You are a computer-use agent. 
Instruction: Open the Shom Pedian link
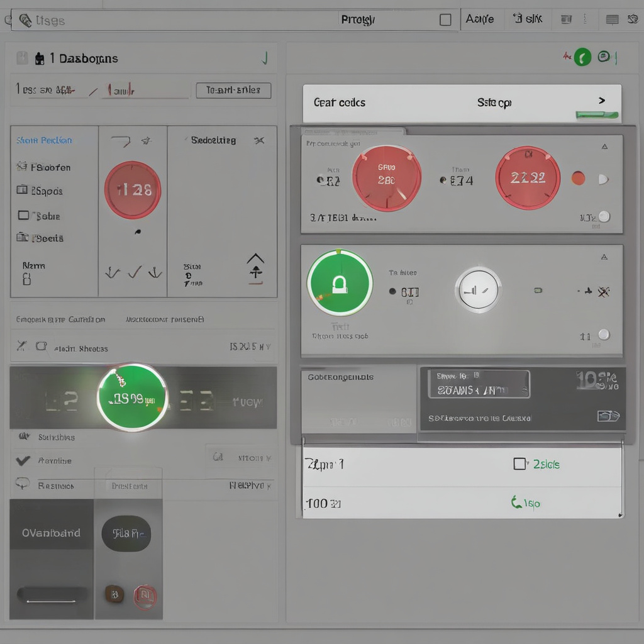coord(44,140)
